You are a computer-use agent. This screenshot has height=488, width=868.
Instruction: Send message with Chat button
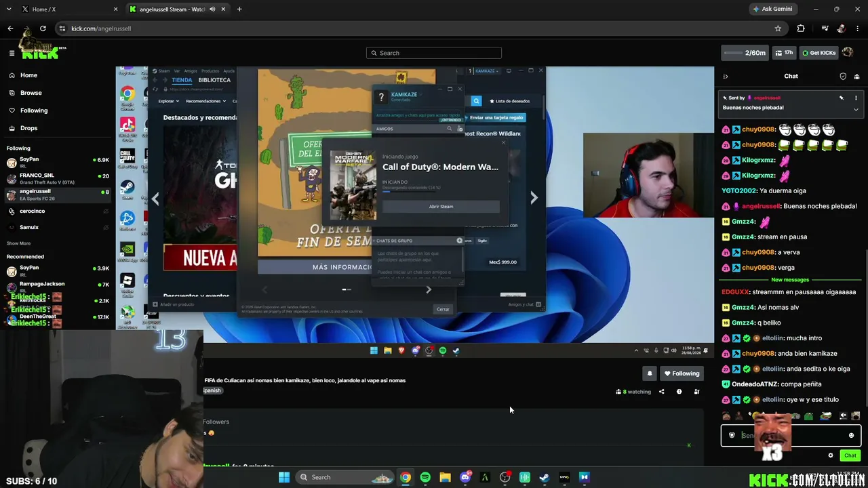(x=850, y=455)
